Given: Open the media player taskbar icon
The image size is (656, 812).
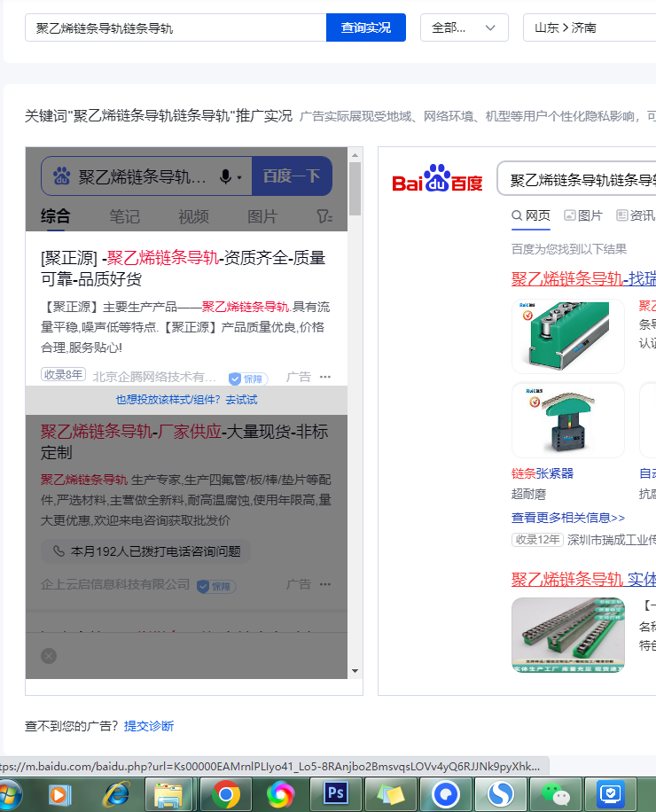Looking at the screenshot, I should (59, 794).
